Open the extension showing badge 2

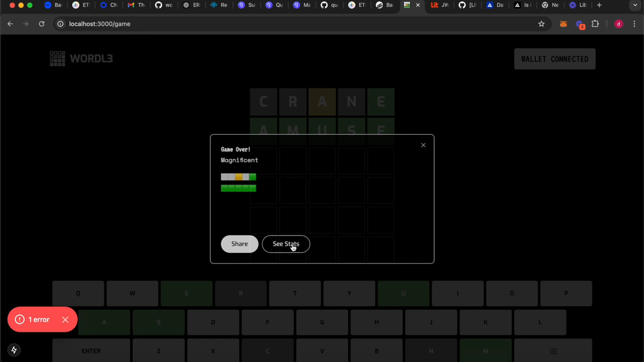coord(580,24)
